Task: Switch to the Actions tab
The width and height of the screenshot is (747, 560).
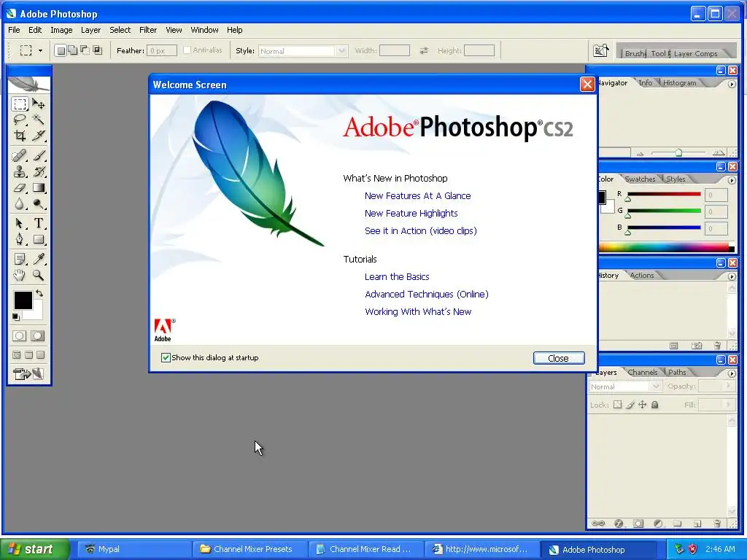Action: [x=642, y=275]
